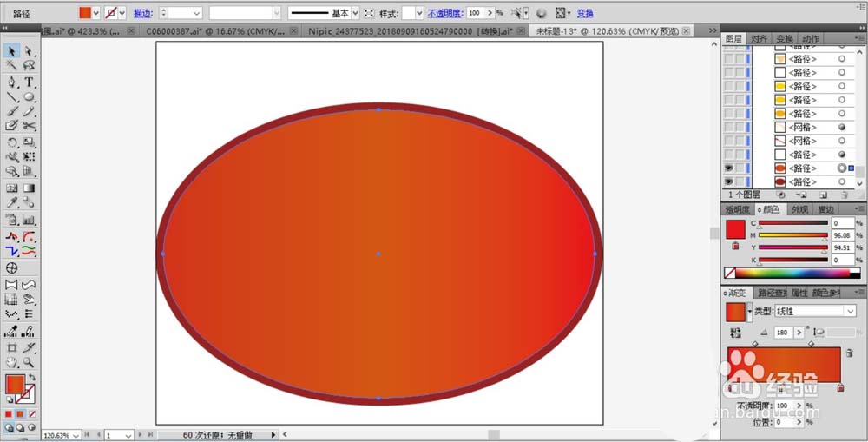Viewport: 868px width, 442px height.
Task: Select the Selection (black arrow) tool
Action: 11,51
